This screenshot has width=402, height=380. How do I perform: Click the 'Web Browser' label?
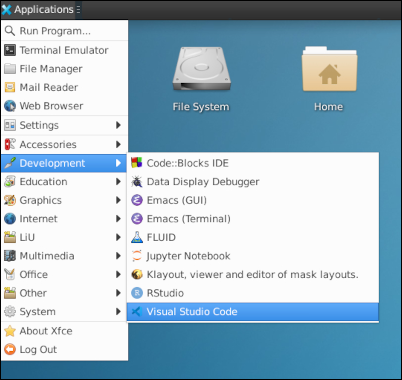51,106
